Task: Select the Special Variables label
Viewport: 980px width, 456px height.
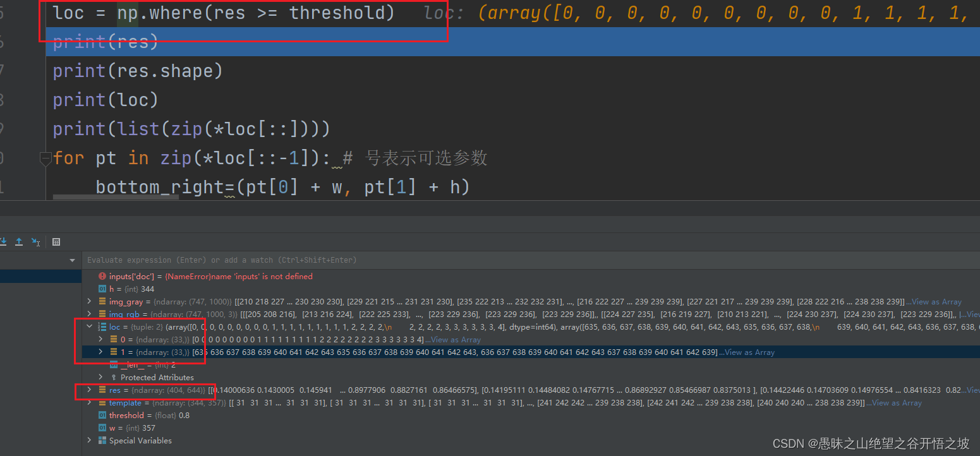Action: (x=140, y=441)
